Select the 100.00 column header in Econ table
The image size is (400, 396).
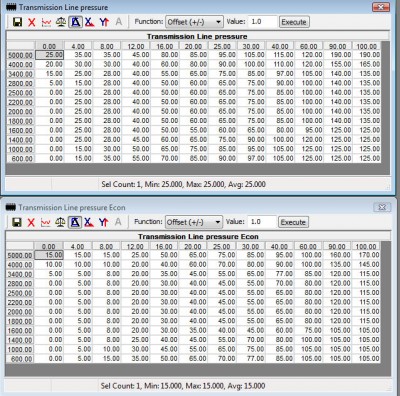point(366,247)
